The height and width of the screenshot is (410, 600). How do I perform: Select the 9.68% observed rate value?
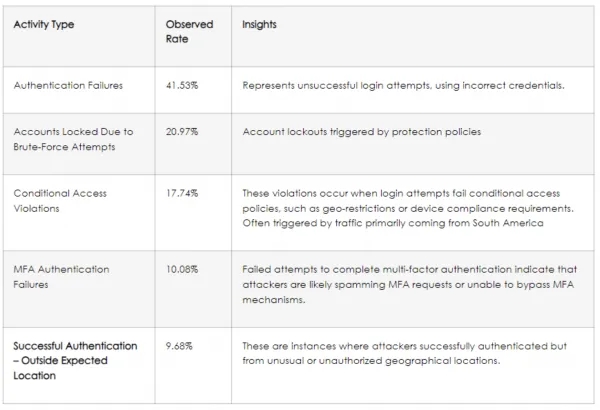coord(181,346)
